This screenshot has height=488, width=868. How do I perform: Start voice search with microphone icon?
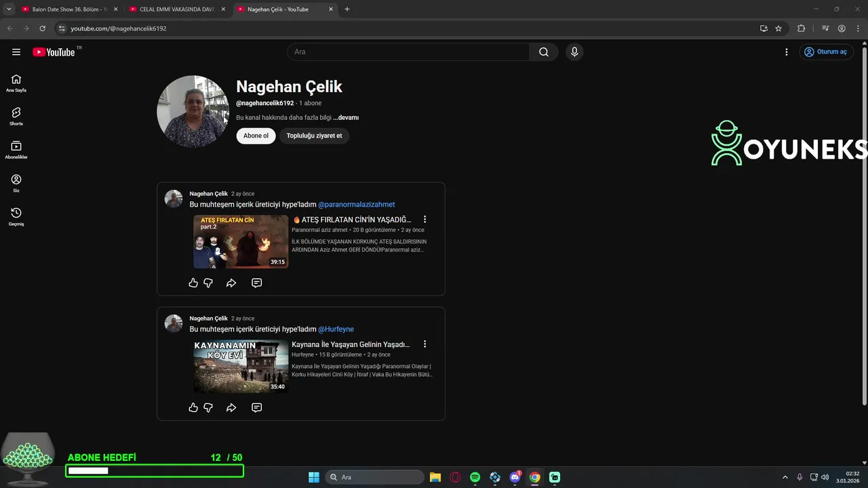pyautogui.click(x=574, y=52)
